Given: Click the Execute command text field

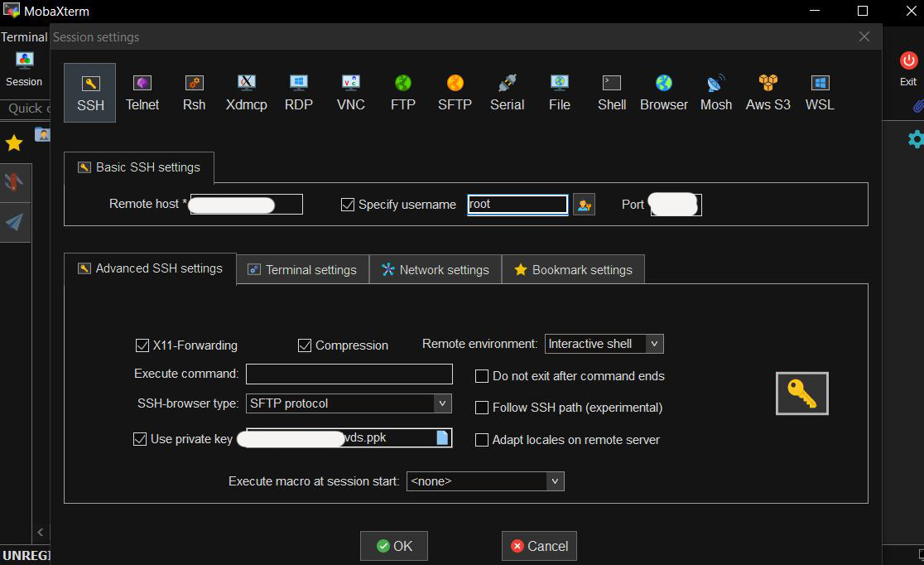Looking at the screenshot, I should tap(349, 374).
